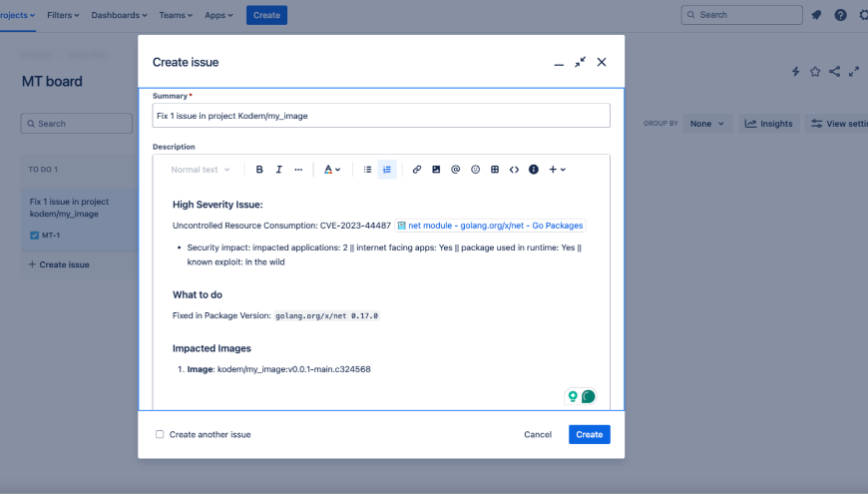Open emoji picker
868x494 pixels.
pos(475,170)
